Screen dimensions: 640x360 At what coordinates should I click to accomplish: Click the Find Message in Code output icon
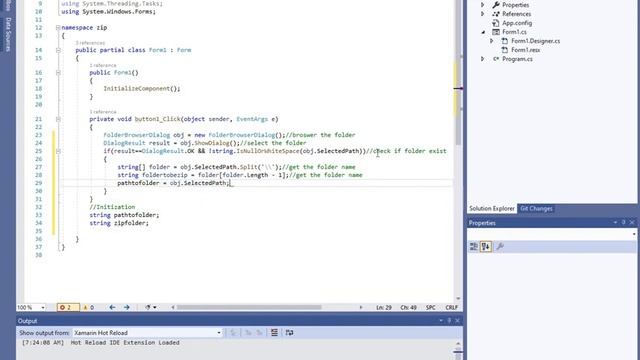point(233,333)
